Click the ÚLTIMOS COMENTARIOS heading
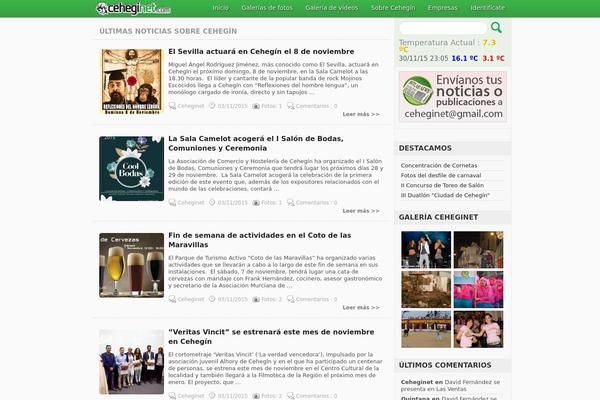Viewport: 600px width, 400px height. pos(445,365)
